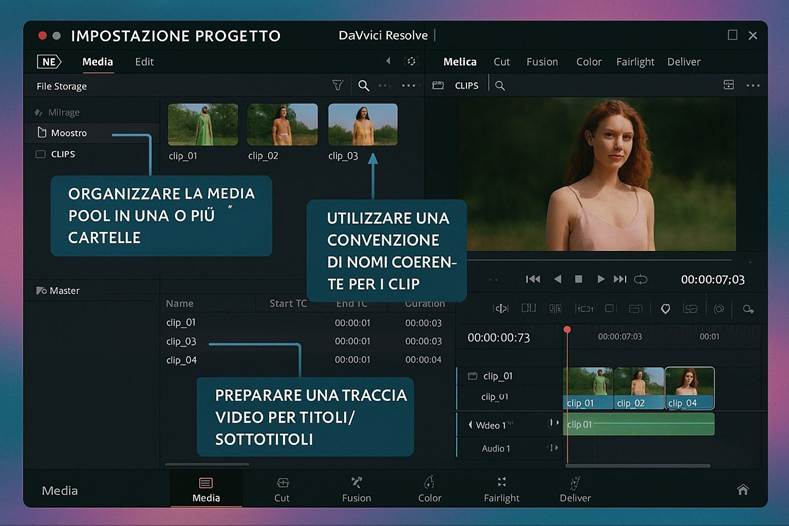789x526 pixels.
Task: Open the Fairlight tab in top bar
Action: [x=635, y=62]
